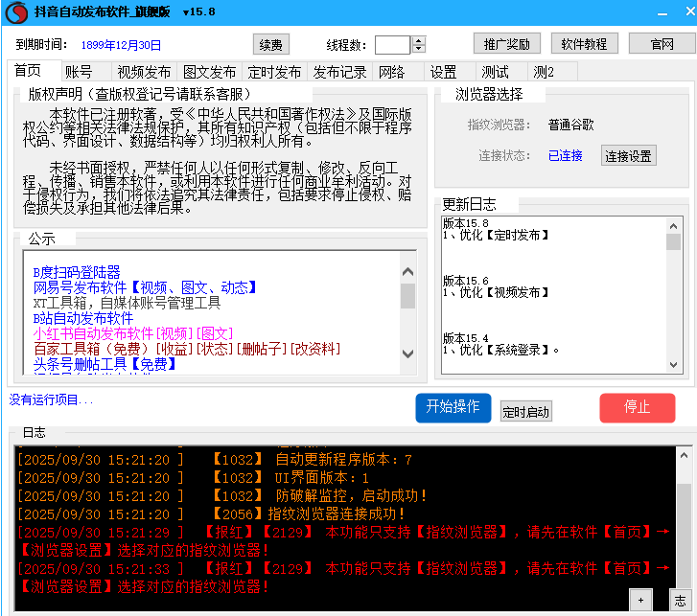The height and width of the screenshot is (616, 697).
Task: Go to the 定时发布 tab
Action: coord(274,72)
